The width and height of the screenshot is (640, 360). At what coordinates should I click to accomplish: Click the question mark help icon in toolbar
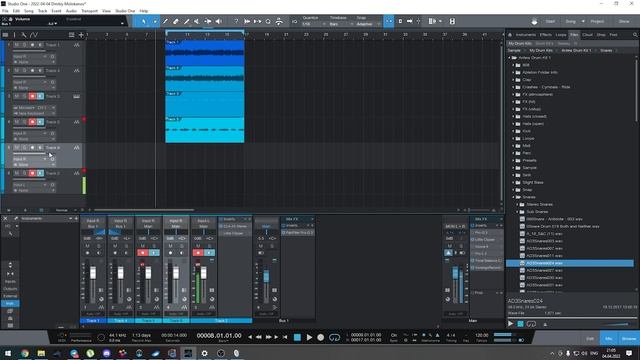click(236, 21)
